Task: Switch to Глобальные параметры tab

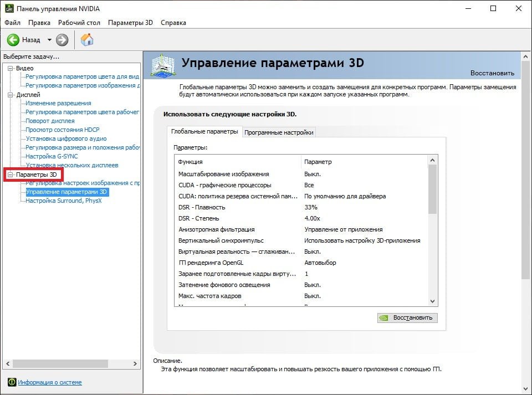Action: click(x=204, y=131)
